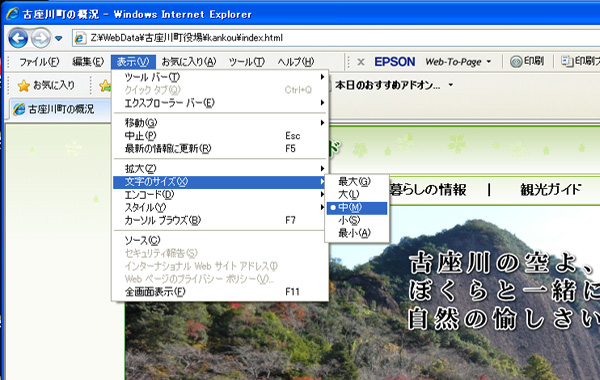Click the お気に入り favorites star button
The image size is (600, 380).
pyautogui.click(x=46, y=85)
